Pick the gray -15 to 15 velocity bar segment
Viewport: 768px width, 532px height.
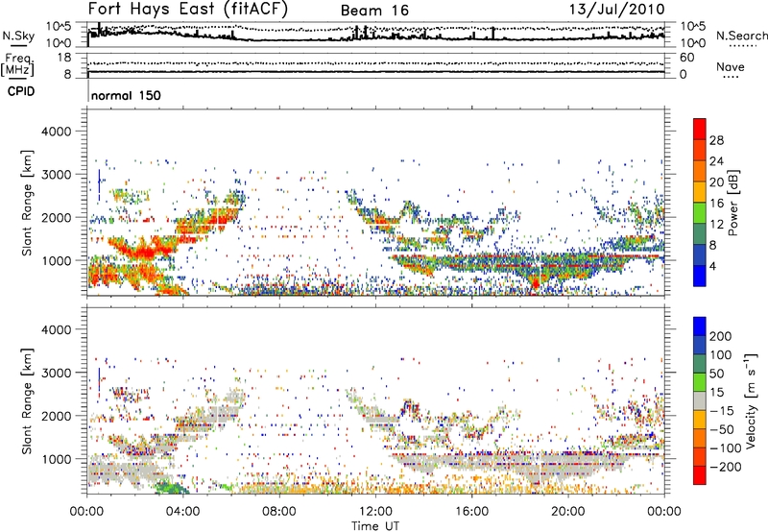[x=700, y=400]
